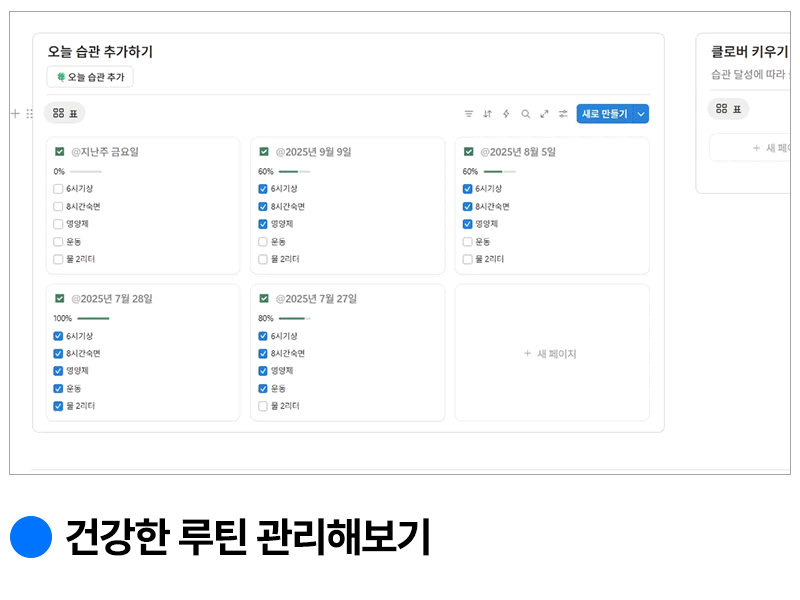Click the clover icon in 오늘 습관 추가 button

(x=61, y=77)
